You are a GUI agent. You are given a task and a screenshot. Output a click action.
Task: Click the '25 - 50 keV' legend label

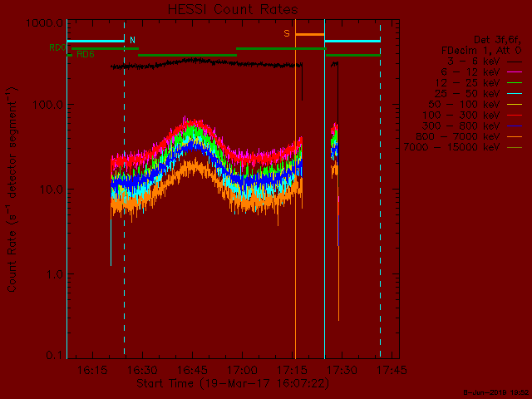tap(467, 94)
